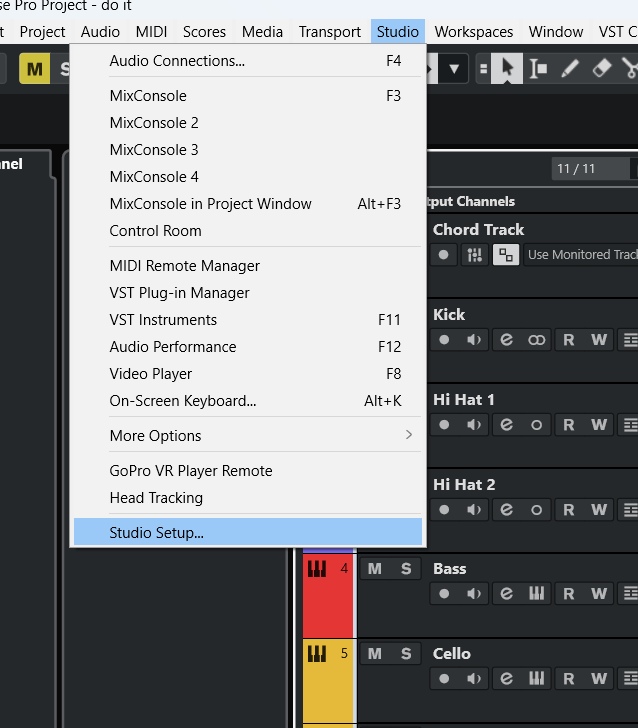
Task: Open MixConsole from the menu
Action: pyautogui.click(x=248, y=96)
